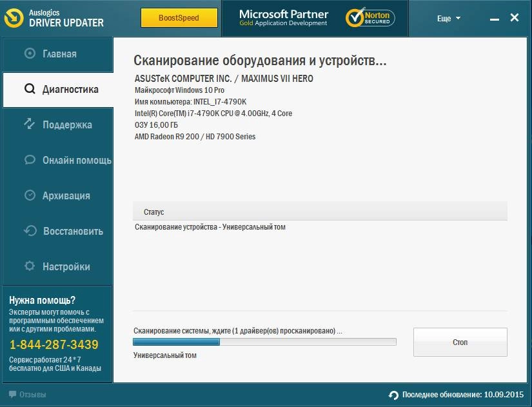
Task: Switch to the Архивация tab
Action: click(57, 196)
